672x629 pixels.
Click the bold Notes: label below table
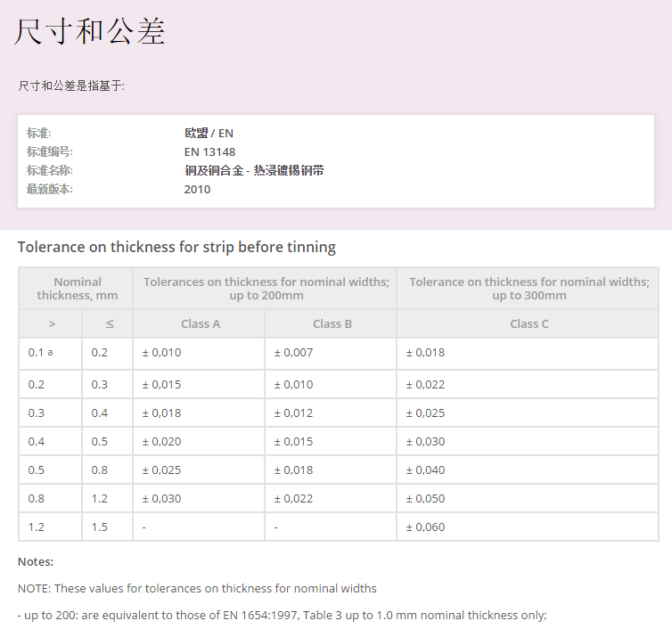(x=36, y=561)
